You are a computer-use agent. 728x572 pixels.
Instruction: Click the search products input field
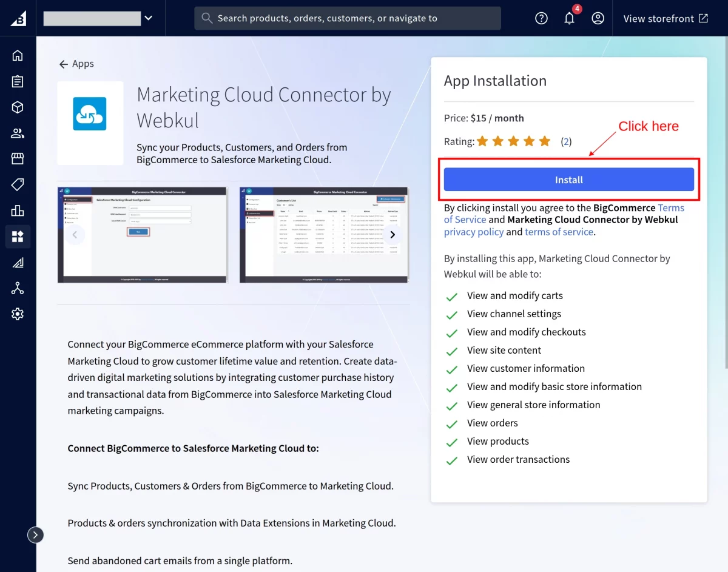pos(348,18)
